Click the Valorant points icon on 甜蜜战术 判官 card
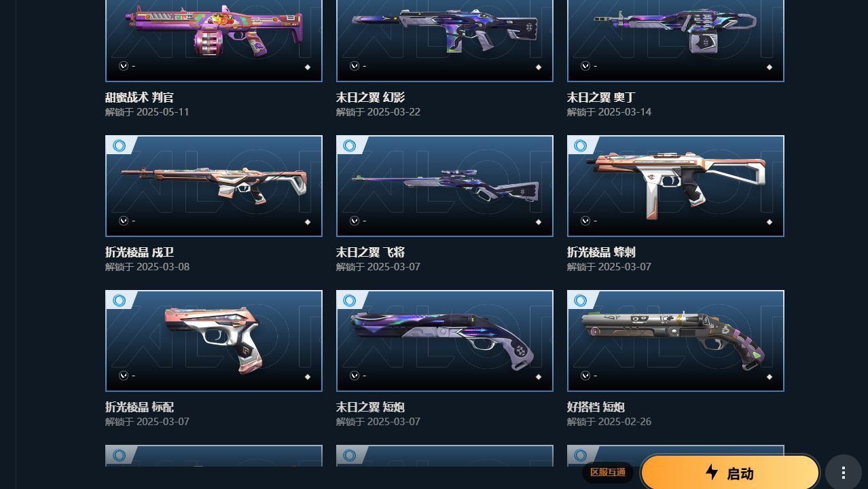Screen dimensions: 868x489 tap(124, 66)
